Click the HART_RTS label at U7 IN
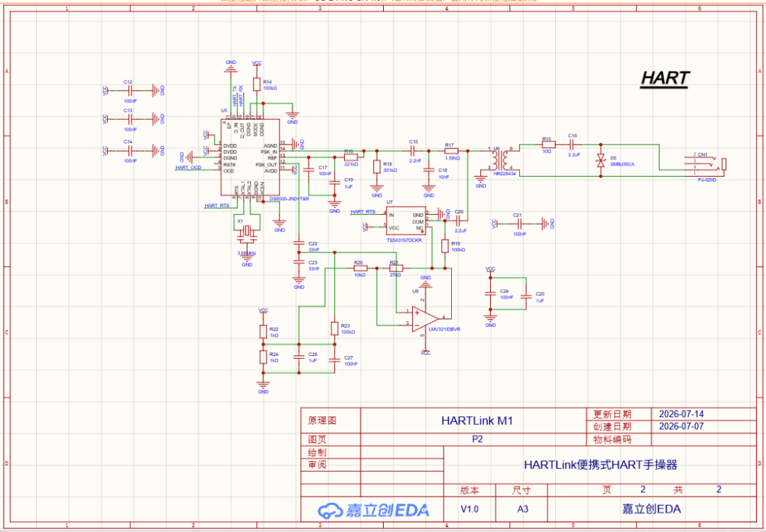Image resolution: width=766 pixels, height=532 pixels. (x=363, y=212)
